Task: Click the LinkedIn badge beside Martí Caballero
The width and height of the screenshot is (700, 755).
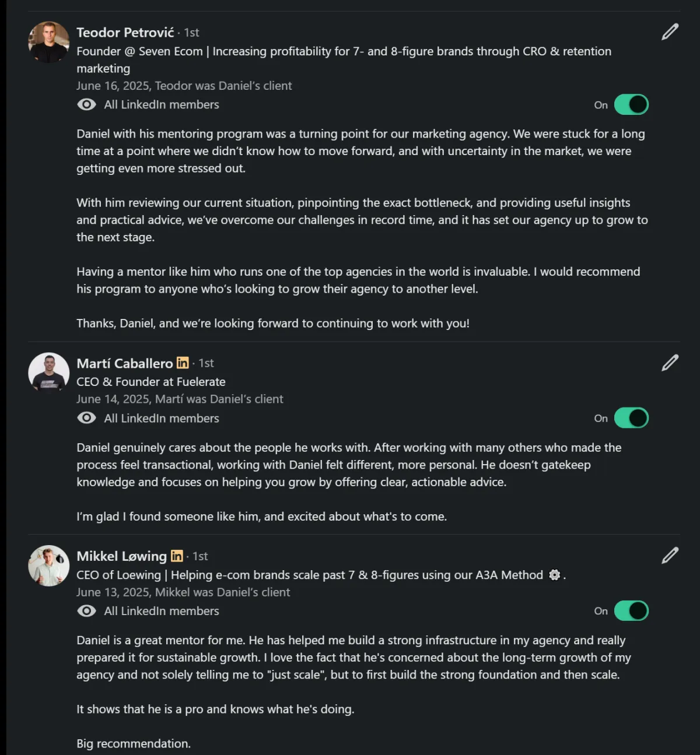Action: point(183,363)
